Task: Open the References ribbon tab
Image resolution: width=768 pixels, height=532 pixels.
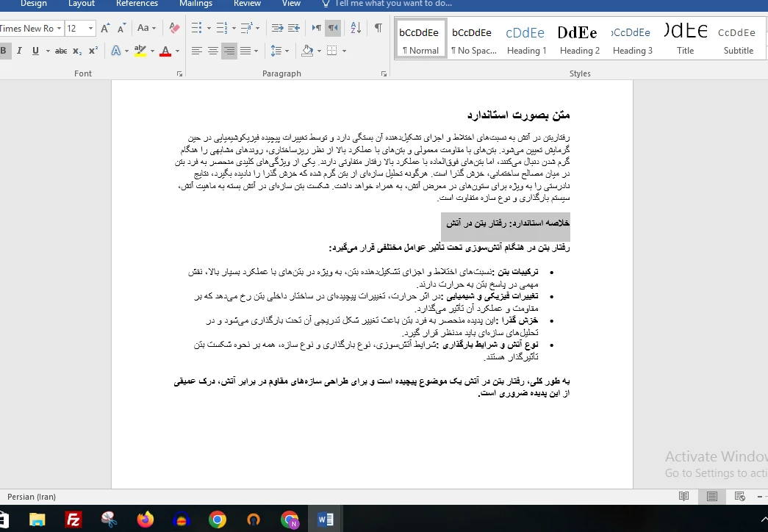Action: pos(137,4)
